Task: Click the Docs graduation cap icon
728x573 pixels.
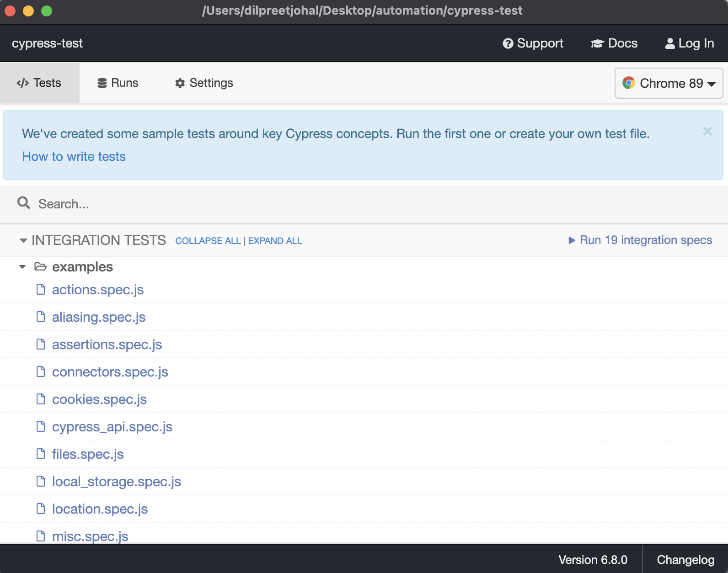Action: (597, 43)
